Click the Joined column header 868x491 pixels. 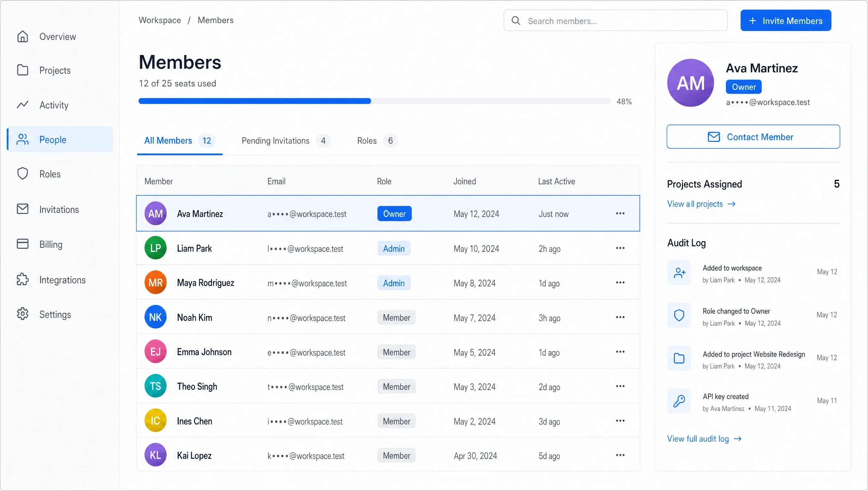click(464, 182)
